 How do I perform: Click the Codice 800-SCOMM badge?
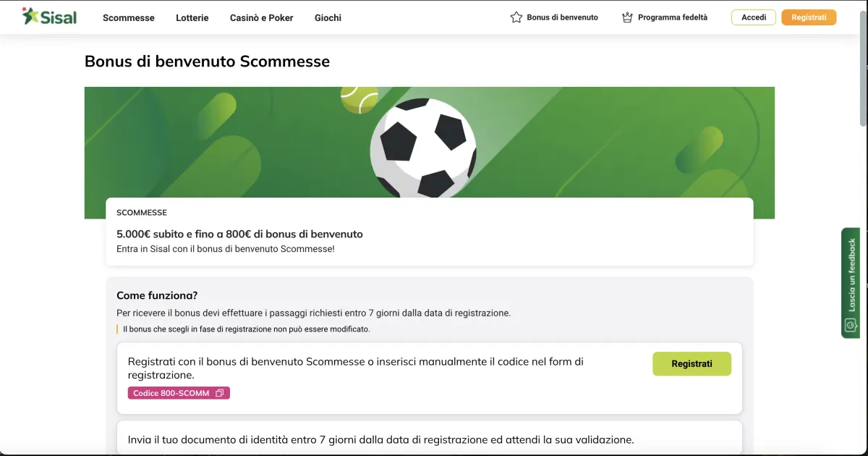(179, 393)
